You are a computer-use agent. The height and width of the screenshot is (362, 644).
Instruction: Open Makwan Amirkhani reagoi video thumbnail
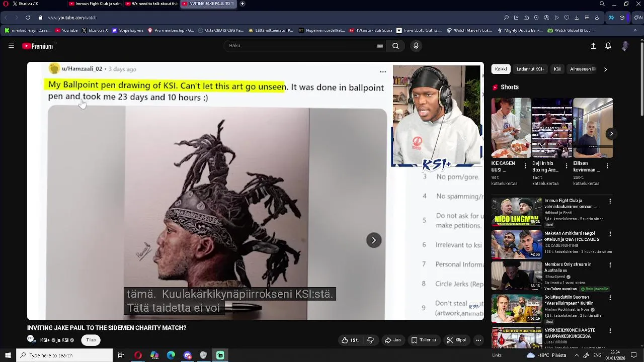point(517,244)
